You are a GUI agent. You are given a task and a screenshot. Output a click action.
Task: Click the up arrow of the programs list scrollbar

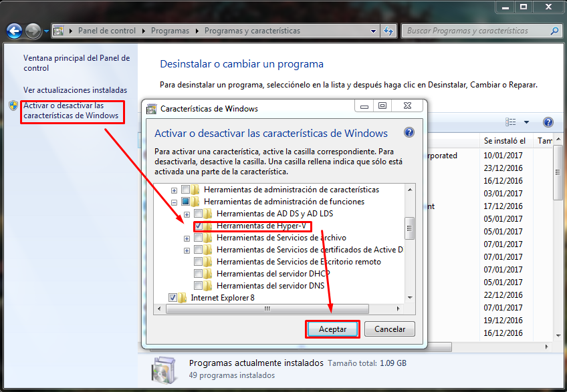click(558, 139)
